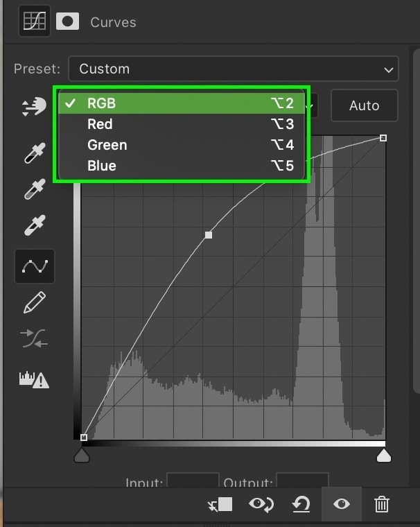Viewport: 420px width, 527px height.
Task: Toggle layer visibility eye icon
Action: [x=342, y=504]
